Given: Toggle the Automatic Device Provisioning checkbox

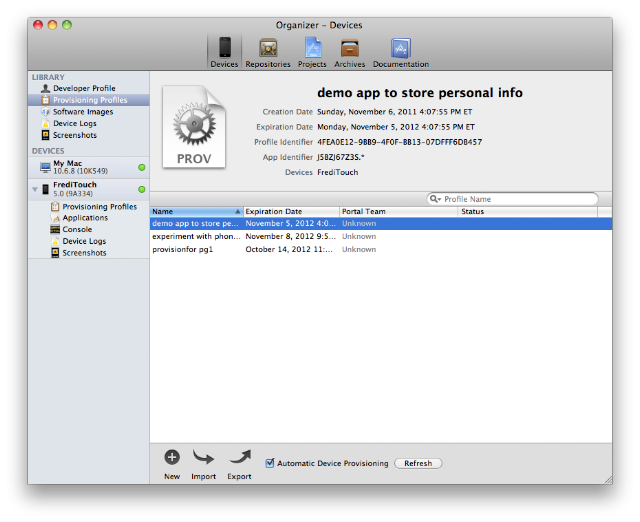Looking at the screenshot, I should [270, 463].
